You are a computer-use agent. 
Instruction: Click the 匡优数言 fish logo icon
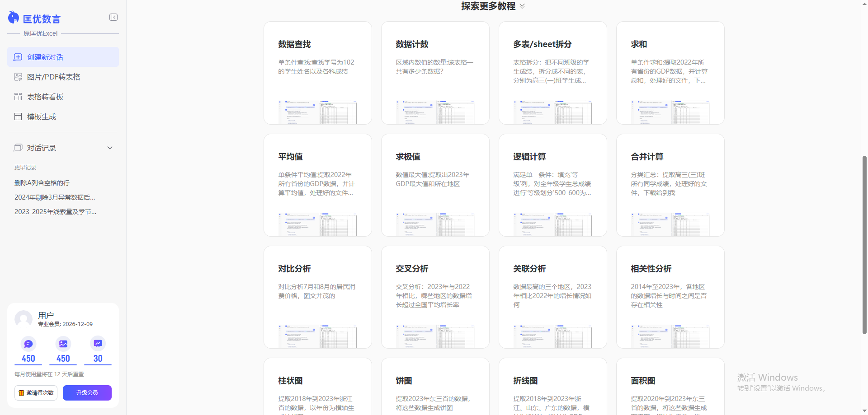(13, 17)
